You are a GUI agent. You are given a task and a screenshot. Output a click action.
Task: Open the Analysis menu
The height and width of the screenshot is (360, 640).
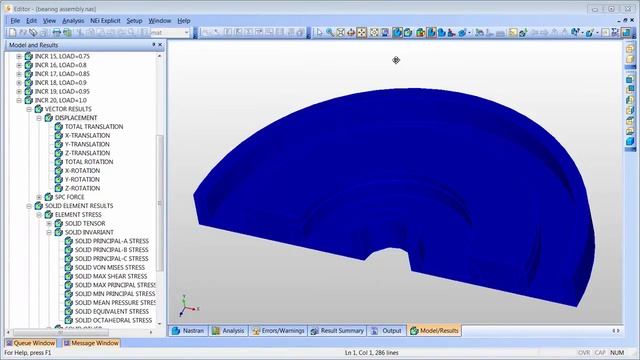(73, 21)
